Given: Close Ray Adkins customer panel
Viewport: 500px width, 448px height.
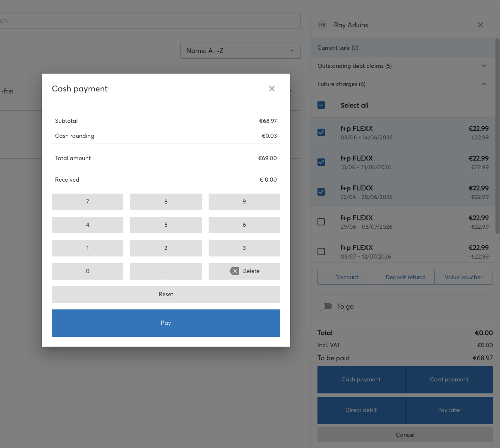Looking at the screenshot, I should point(481,25).
